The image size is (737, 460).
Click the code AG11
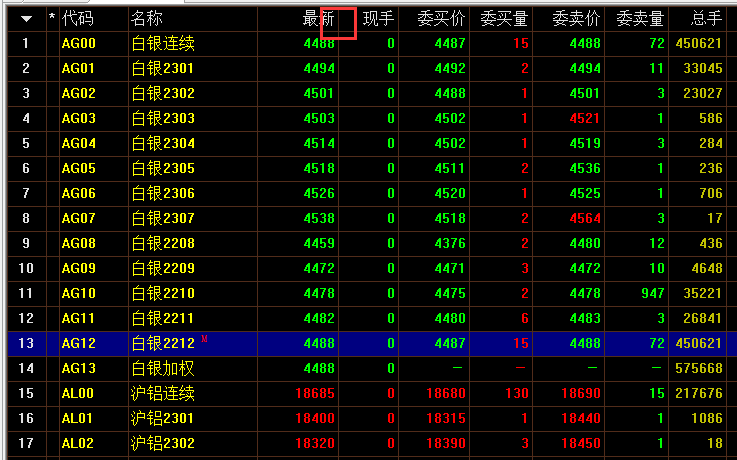tap(78, 318)
